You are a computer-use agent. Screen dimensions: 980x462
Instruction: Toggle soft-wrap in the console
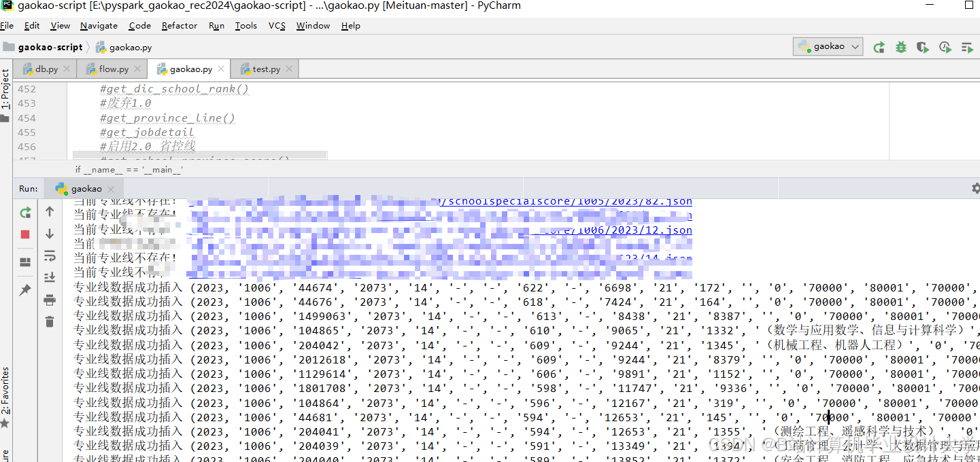(x=50, y=255)
